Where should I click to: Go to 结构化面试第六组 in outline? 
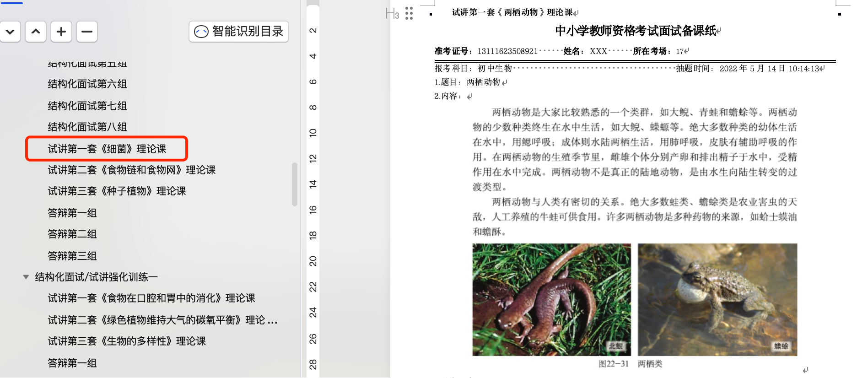click(87, 84)
